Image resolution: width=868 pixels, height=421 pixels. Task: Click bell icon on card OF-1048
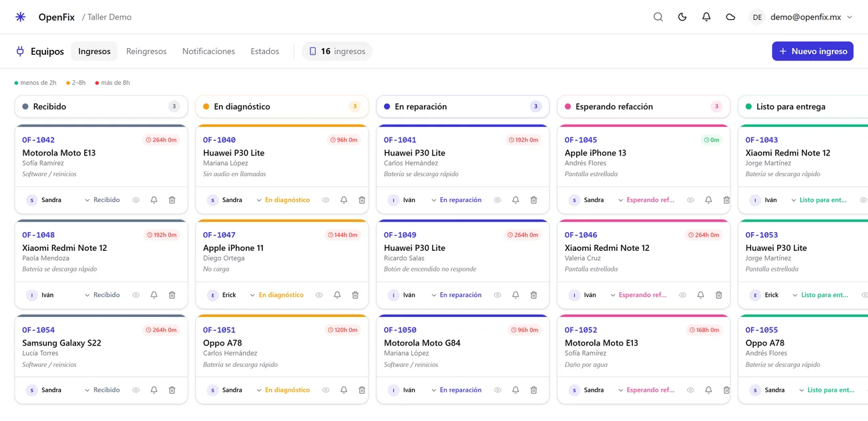154,295
